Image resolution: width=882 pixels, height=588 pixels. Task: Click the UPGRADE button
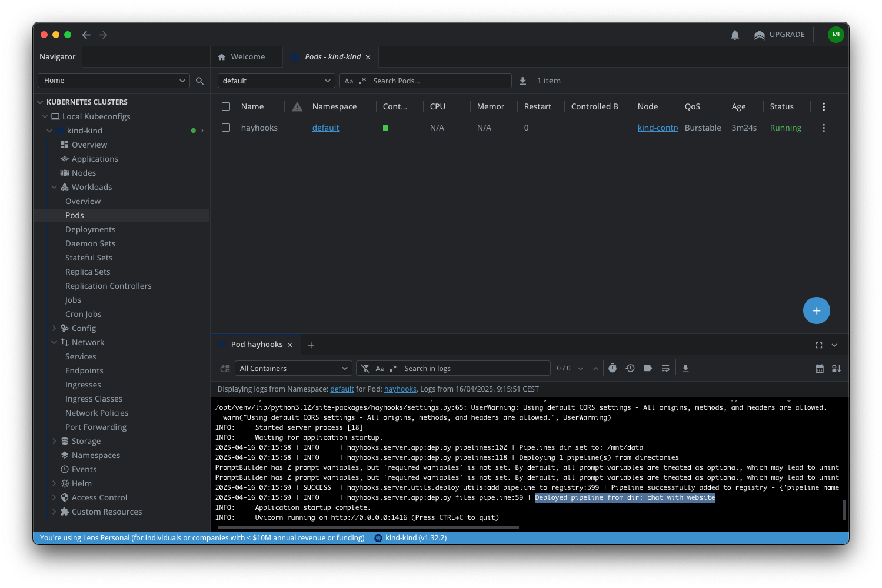pos(780,35)
